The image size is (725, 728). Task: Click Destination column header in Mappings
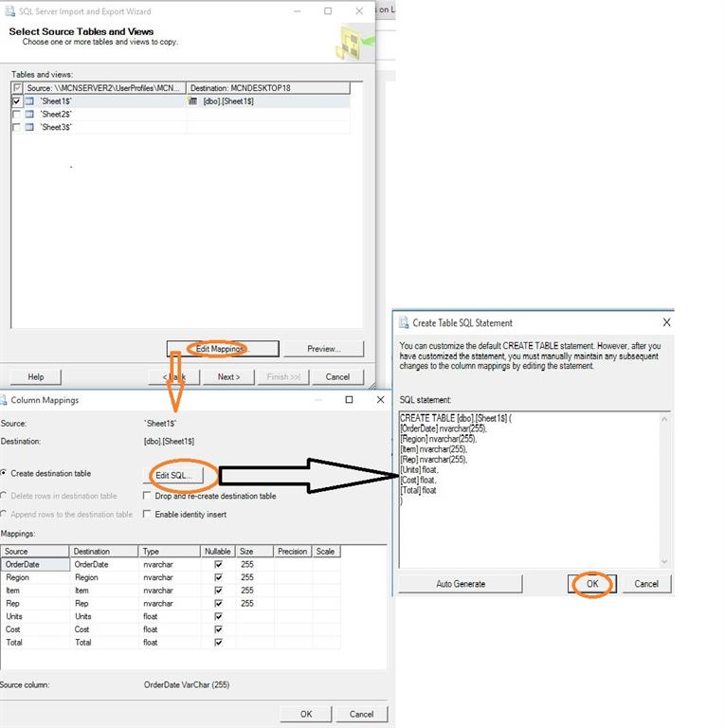pos(103,551)
